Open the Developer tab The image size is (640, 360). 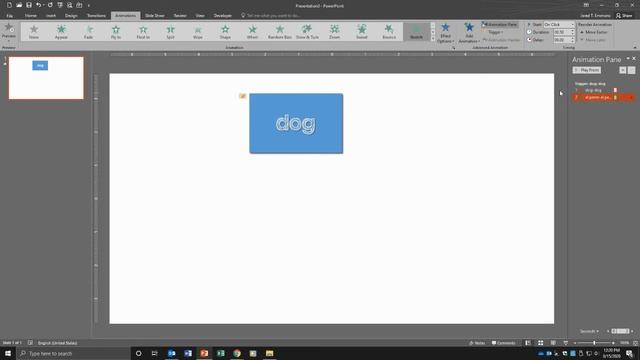click(222, 16)
